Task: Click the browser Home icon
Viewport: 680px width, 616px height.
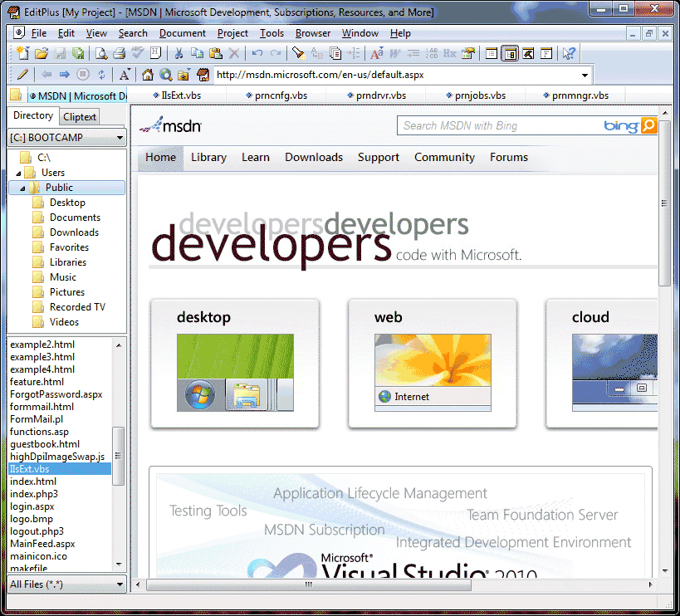Action: (x=148, y=75)
